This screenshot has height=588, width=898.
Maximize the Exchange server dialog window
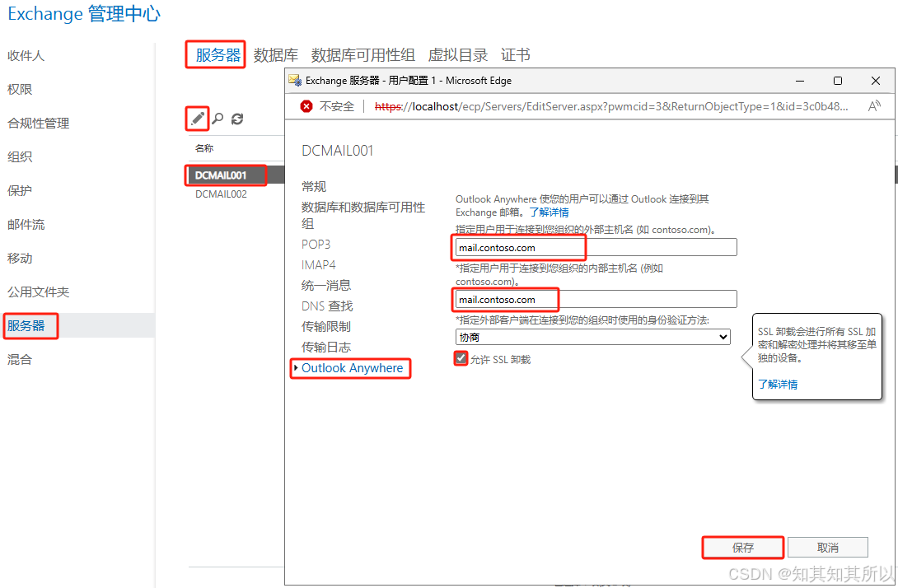click(x=837, y=81)
